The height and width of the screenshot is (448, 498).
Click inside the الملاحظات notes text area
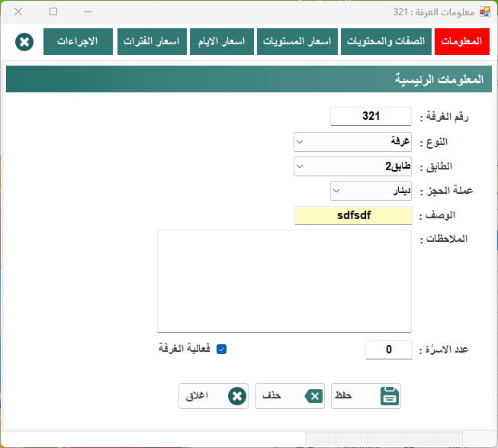tap(284, 281)
